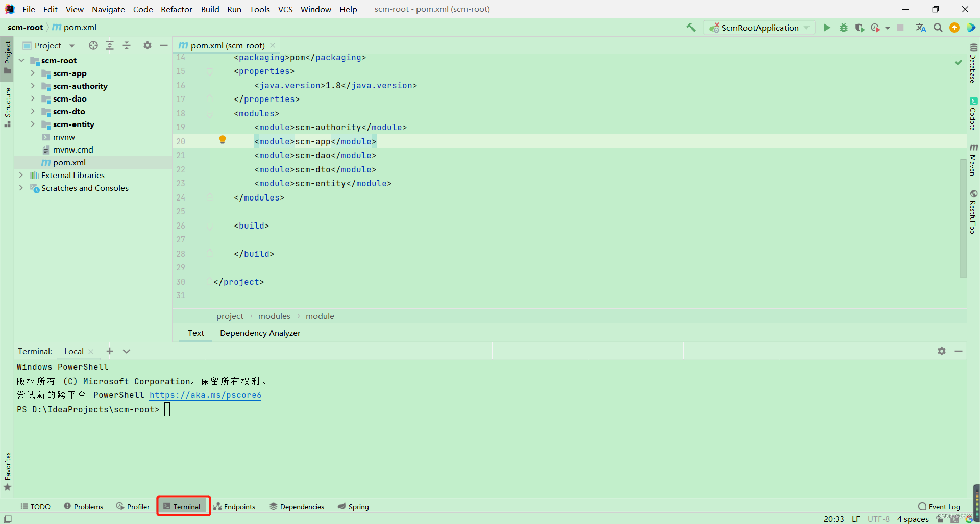The height and width of the screenshot is (524, 980).
Task: Open the Dependencies tool window
Action: pyautogui.click(x=297, y=506)
